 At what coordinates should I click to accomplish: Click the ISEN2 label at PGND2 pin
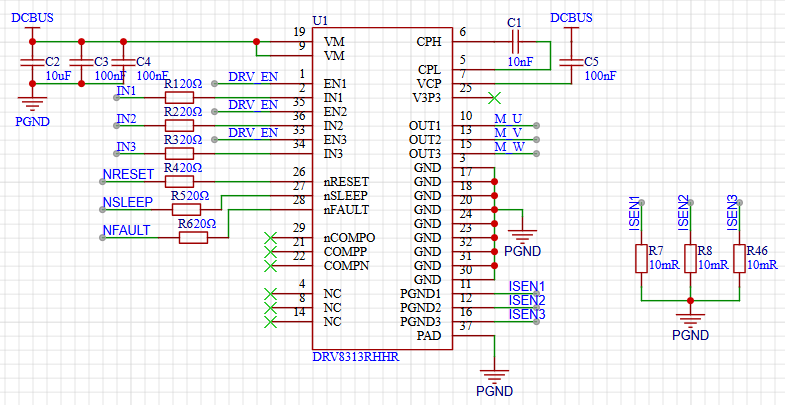click(527, 300)
